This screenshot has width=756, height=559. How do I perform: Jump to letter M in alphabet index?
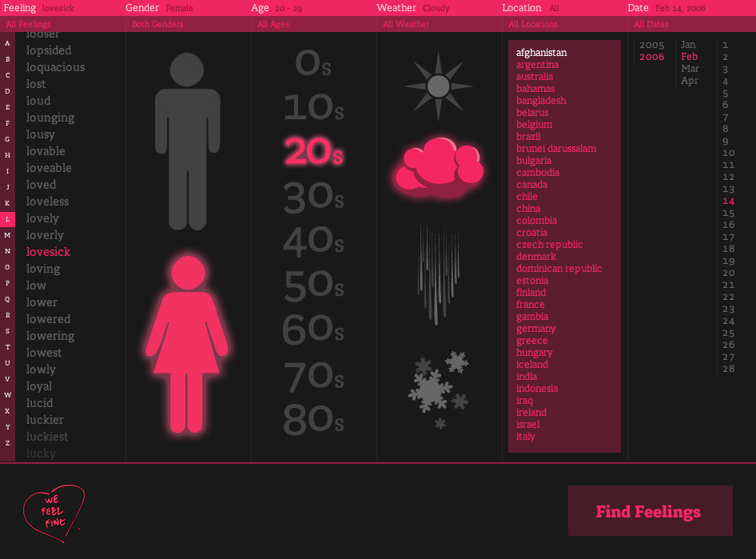(x=7, y=235)
